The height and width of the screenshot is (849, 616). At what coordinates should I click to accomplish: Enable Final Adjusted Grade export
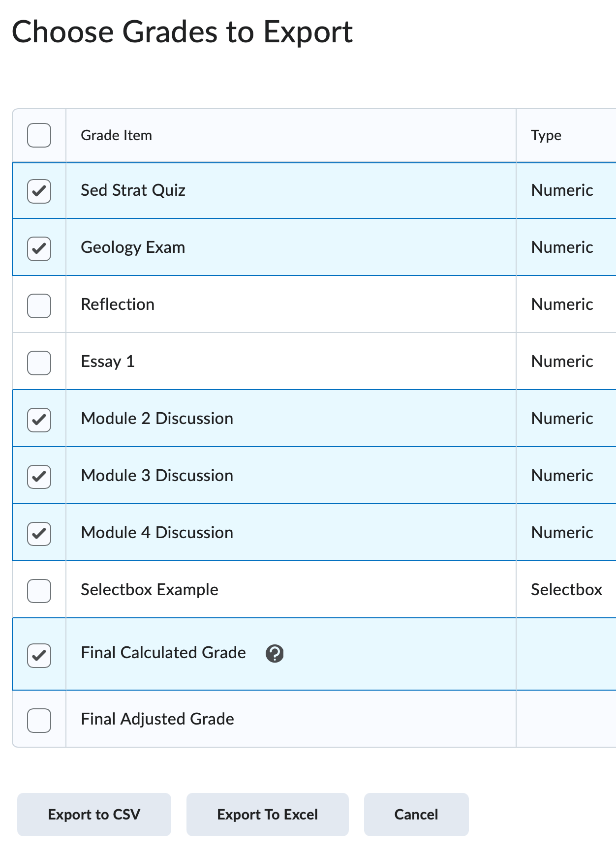39,721
